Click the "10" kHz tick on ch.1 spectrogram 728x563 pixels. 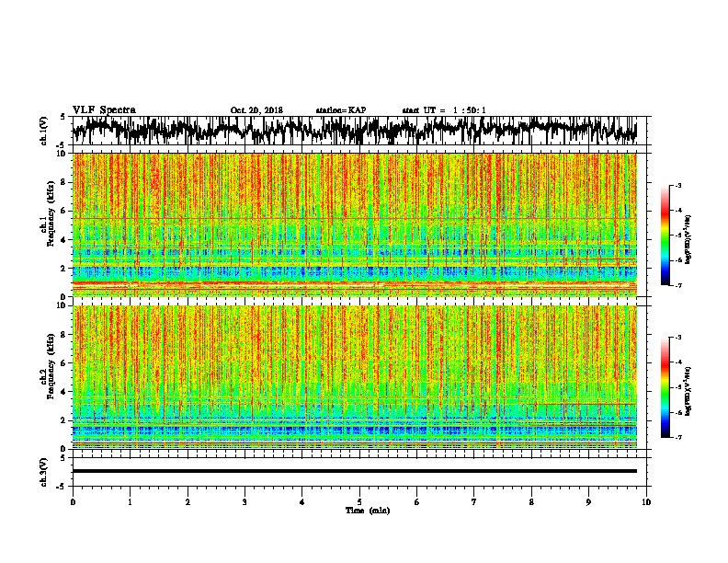click(62, 154)
